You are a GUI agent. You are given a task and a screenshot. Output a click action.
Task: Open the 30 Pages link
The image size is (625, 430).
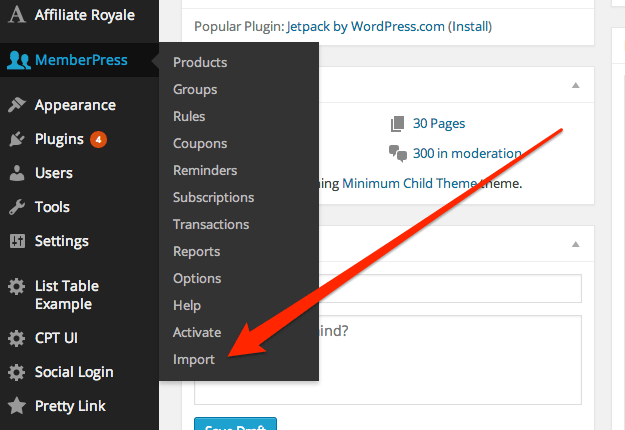[x=439, y=124]
